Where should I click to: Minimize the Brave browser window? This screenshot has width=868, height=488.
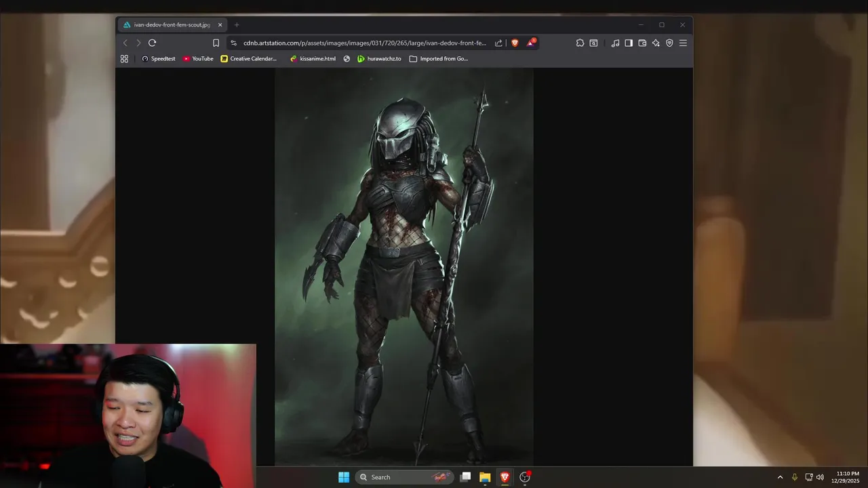click(641, 25)
